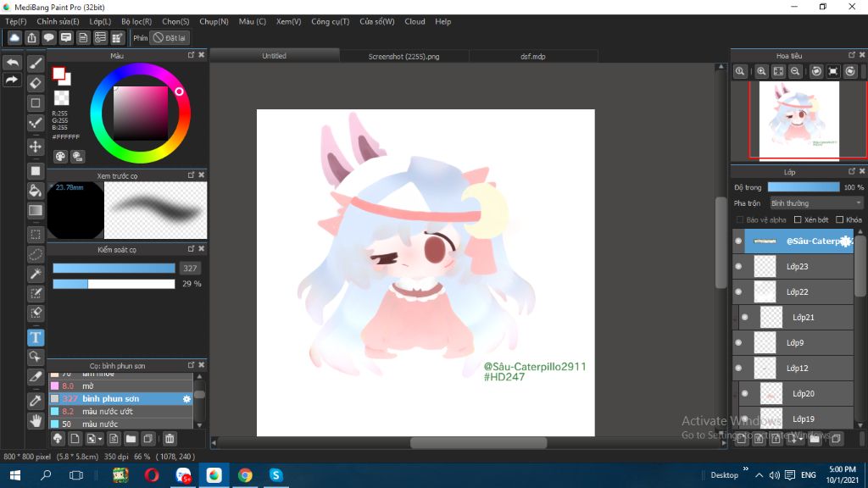
Task: Select the Gradient tool
Action: click(x=36, y=210)
